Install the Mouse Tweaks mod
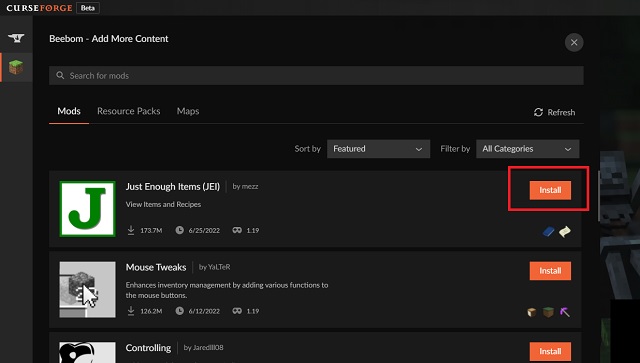Image resolution: width=640 pixels, height=363 pixels. [x=550, y=271]
